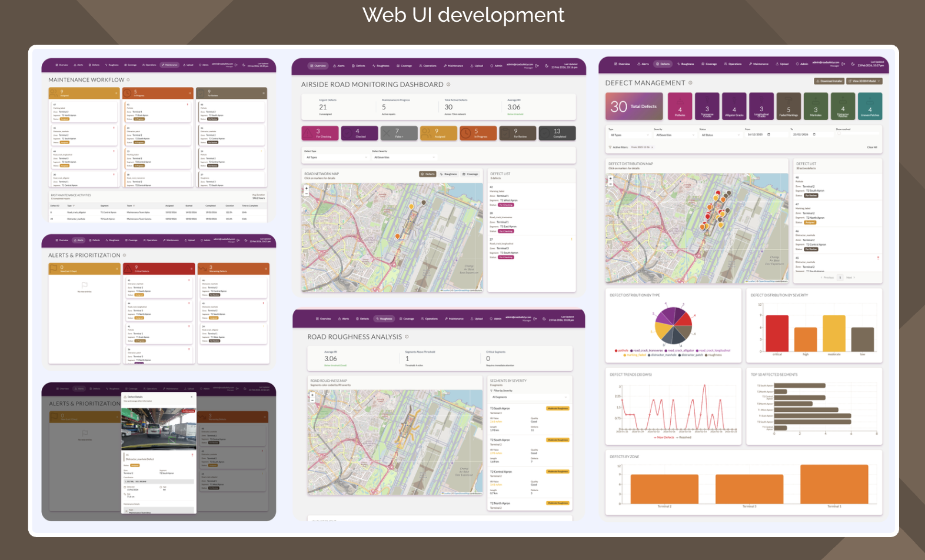Select the For Checking status card
Image resolution: width=925 pixels, height=560 pixels.
320,134
